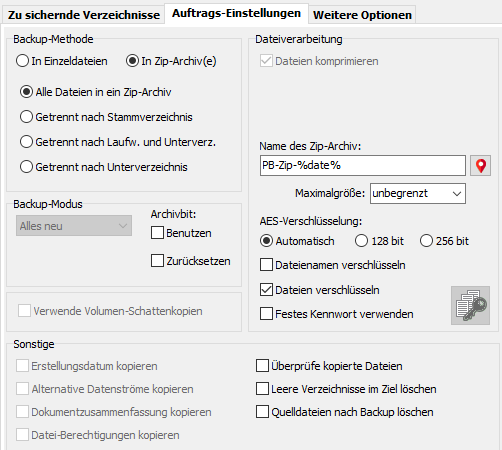Switch to Zu sichernde Verzeichnisse tab

pos(84,15)
